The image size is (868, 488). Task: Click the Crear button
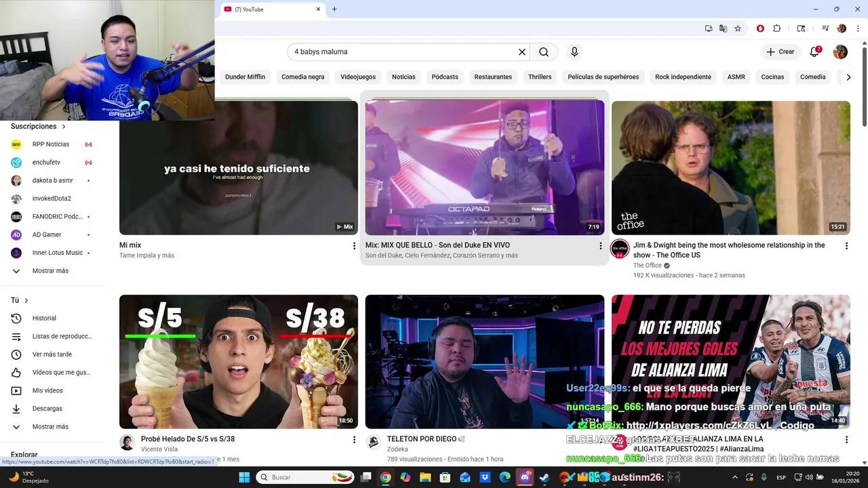(781, 52)
